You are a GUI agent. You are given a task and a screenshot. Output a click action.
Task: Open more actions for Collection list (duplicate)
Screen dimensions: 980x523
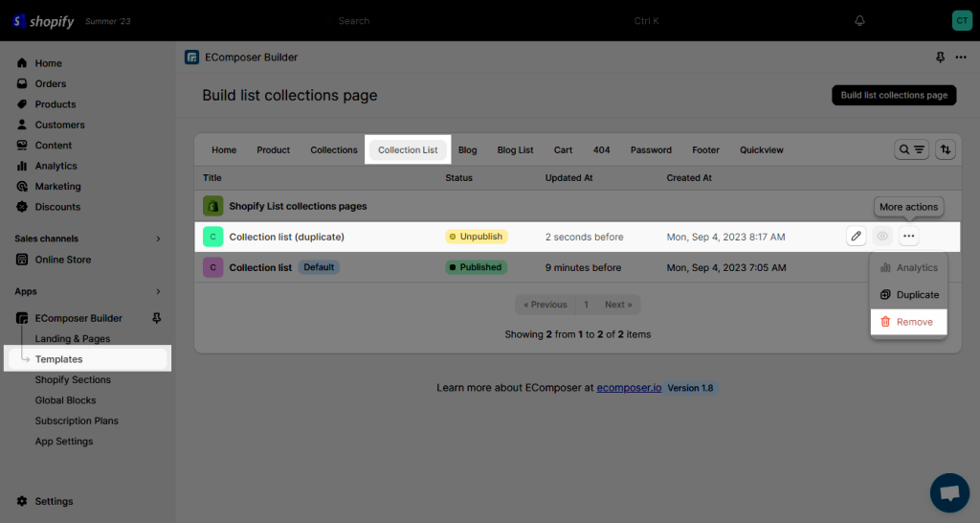[x=909, y=237]
